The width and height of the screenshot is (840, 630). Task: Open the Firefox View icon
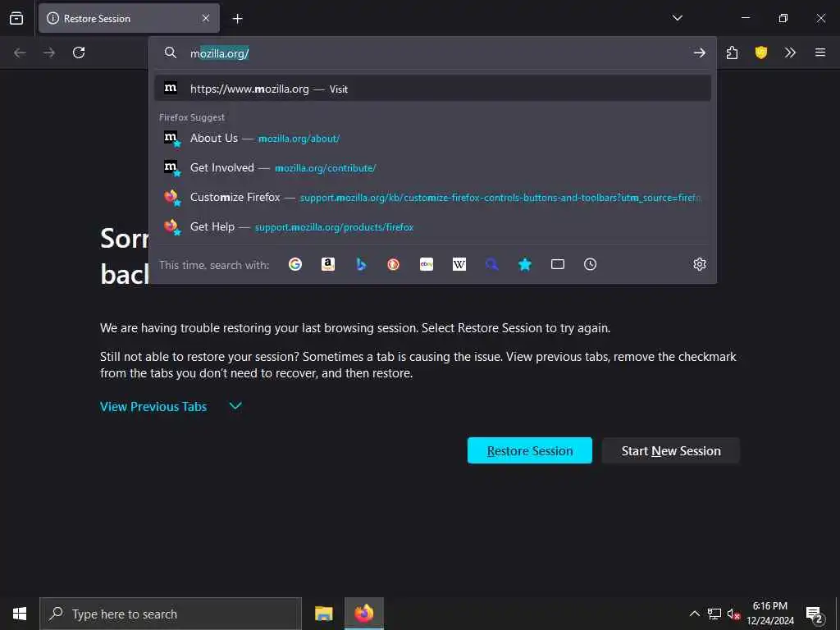(x=16, y=18)
